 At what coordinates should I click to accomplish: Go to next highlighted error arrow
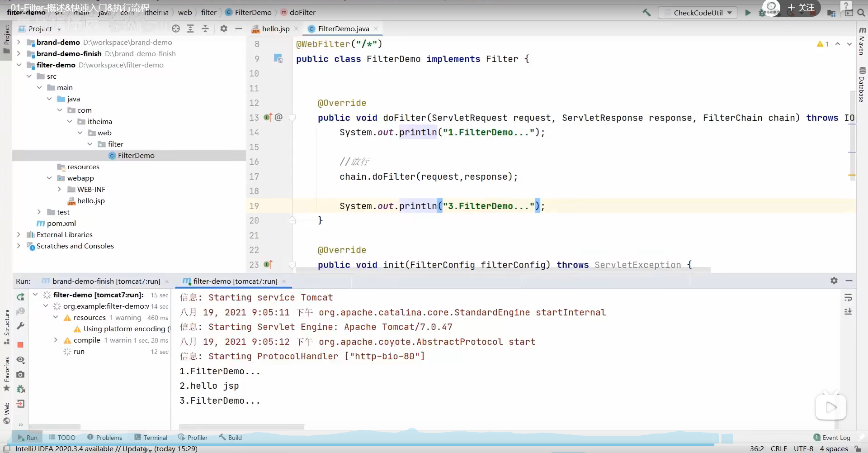point(849,44)
